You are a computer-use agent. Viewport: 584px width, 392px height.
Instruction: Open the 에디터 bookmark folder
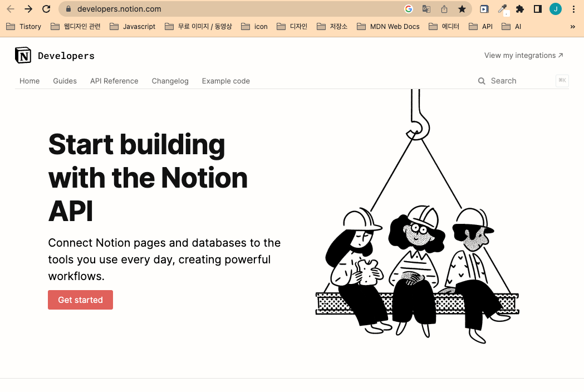444,27
